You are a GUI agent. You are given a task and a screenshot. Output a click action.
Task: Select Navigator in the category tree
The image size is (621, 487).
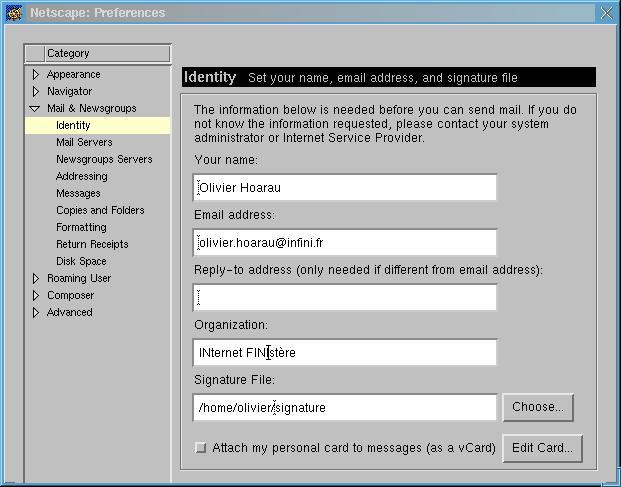(x=69, y=91)
